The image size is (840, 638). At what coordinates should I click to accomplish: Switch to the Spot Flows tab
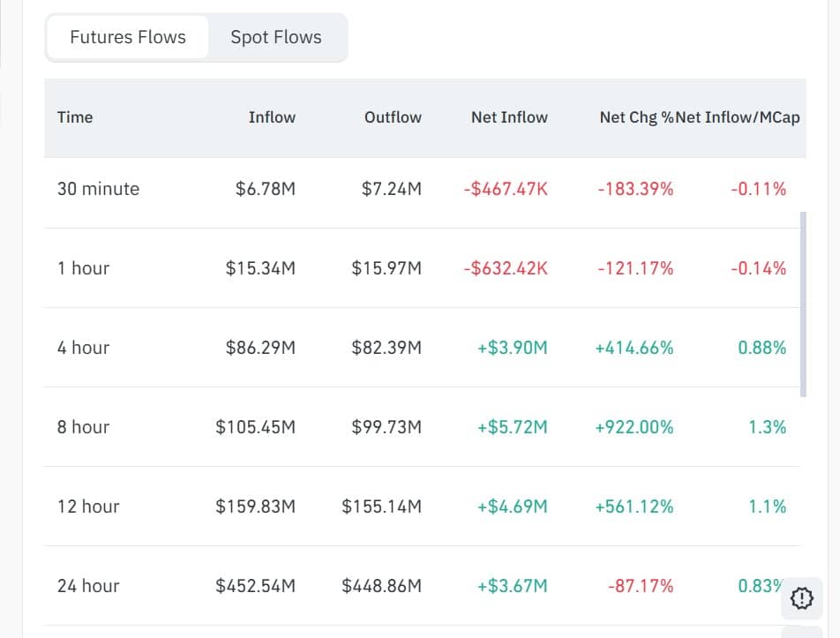[x=275, y=38]
